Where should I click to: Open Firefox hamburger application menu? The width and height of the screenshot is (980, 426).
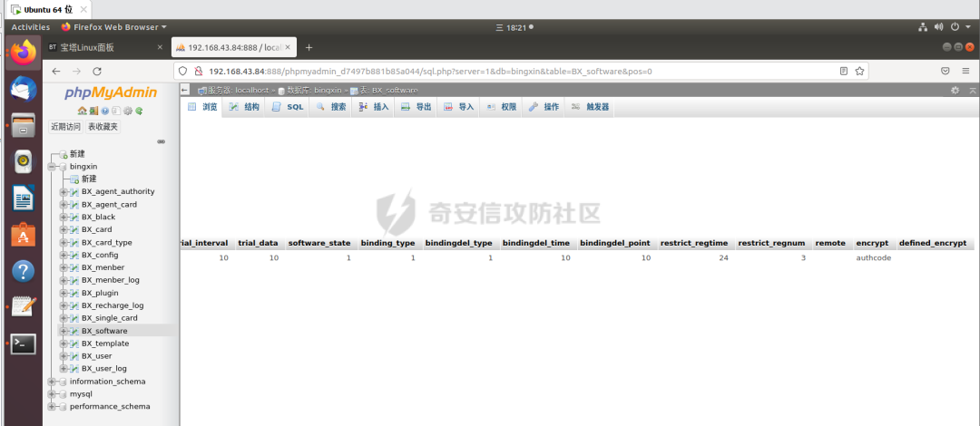[966, 72]
